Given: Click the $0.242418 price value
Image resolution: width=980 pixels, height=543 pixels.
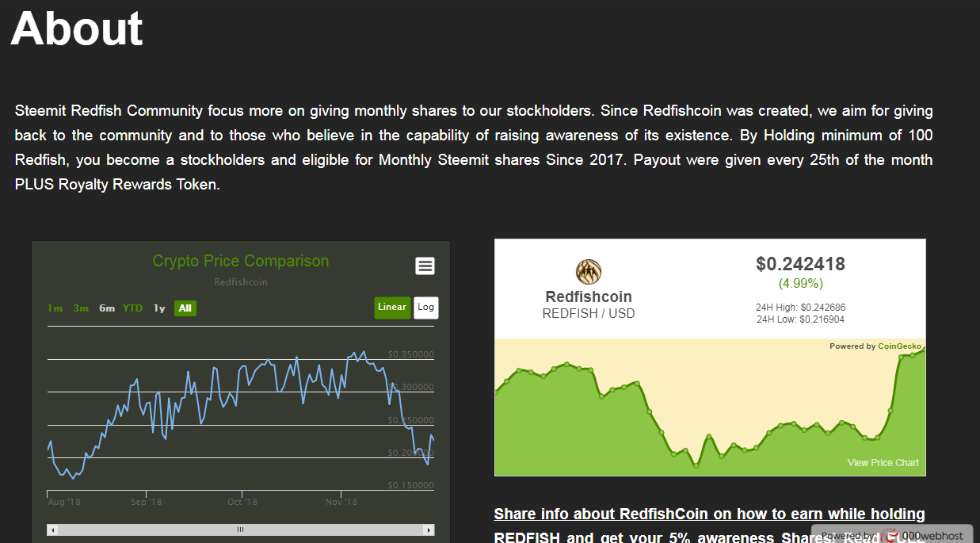Looking at the screenshot, I should coord(801,264).
